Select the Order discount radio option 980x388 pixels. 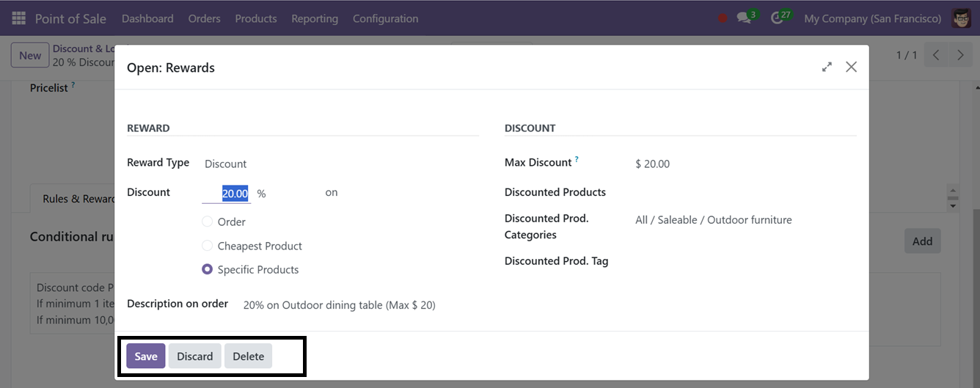[208, 222]
